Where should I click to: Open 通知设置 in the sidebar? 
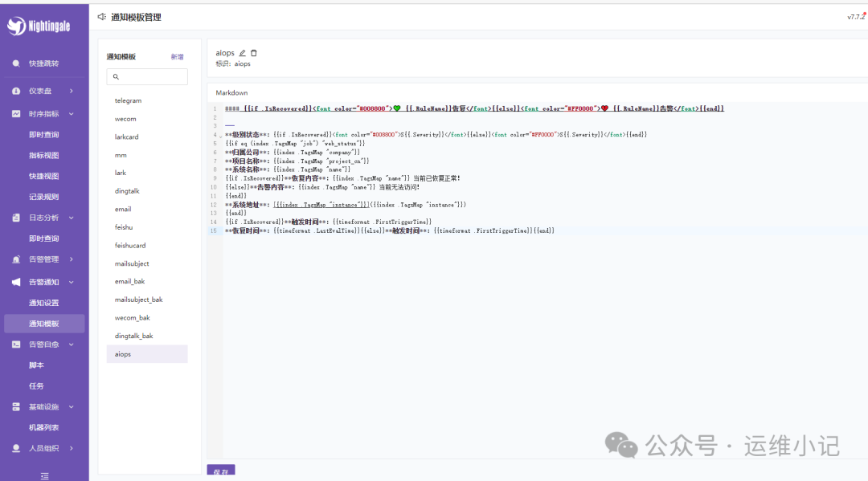pos(44,303)
